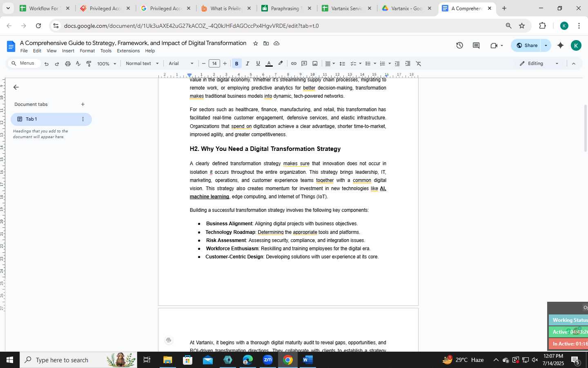The height and width of the screenshot is (368, 588).
Task: Open the numbered list options arrow
Action: pyautogui.click(x=390, y=63)
